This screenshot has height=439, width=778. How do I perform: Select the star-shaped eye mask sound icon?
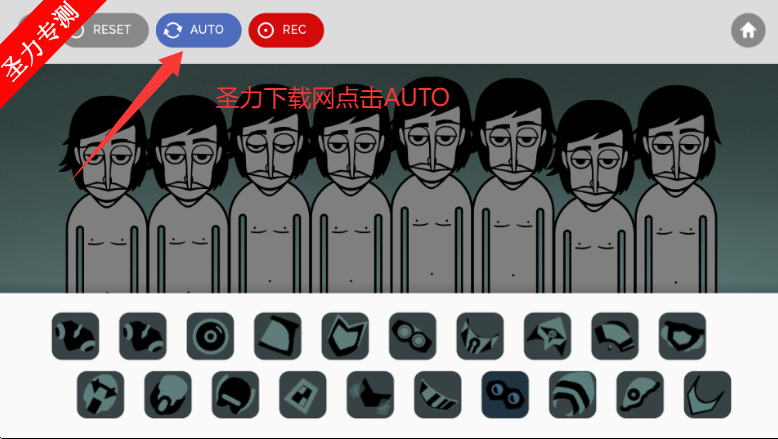click(548, 336)
